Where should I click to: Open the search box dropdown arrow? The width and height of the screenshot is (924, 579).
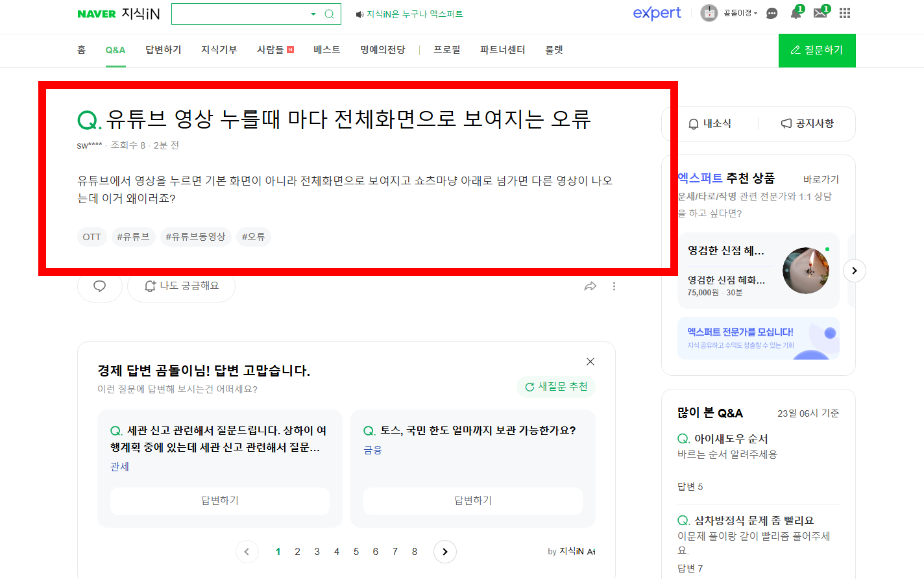313,14
